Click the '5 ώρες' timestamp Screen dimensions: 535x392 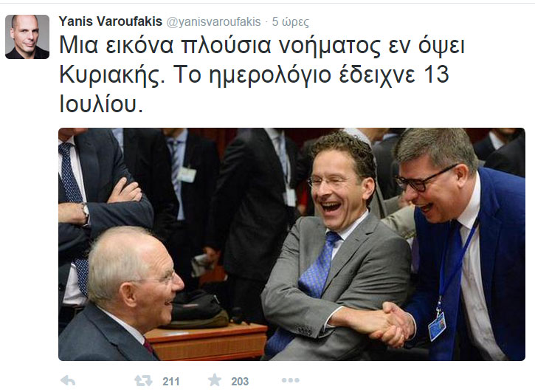tap(290, 22)
